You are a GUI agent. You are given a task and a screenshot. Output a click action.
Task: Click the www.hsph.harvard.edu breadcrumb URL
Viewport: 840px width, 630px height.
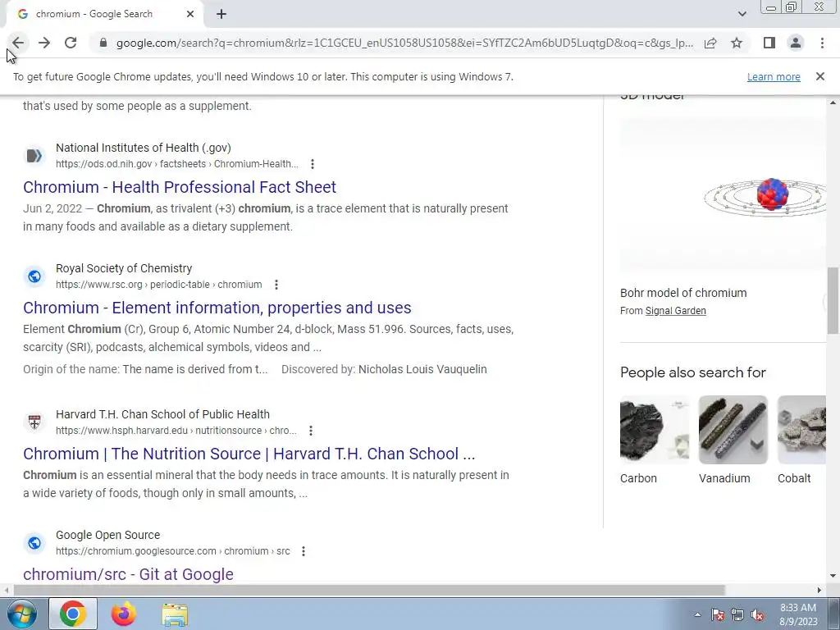tap(176, 431)
